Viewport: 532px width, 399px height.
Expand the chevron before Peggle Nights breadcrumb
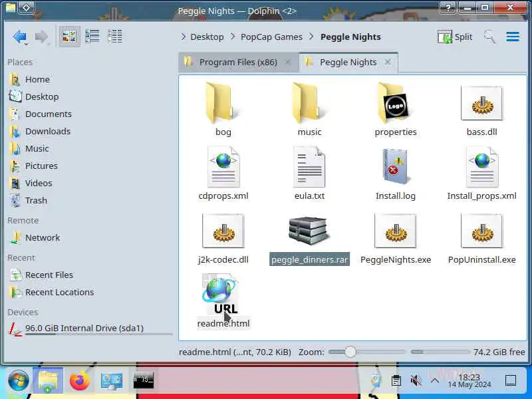tap(312, 37)
